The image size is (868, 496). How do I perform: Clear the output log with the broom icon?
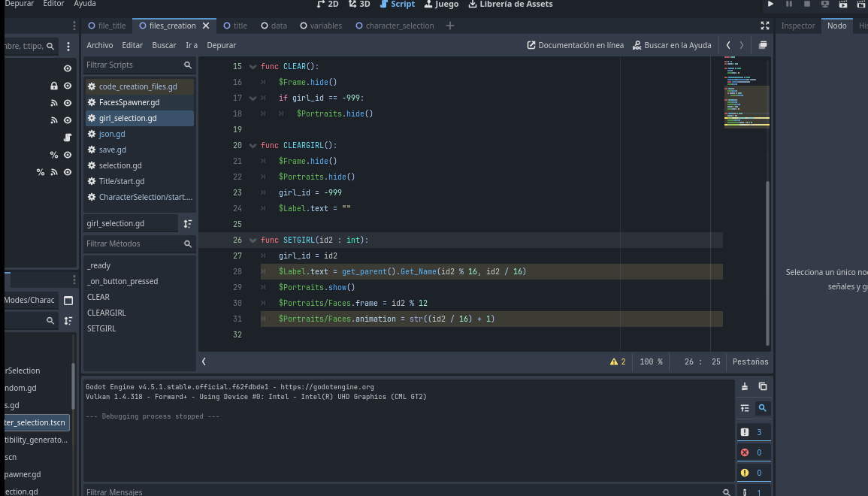click(745, 387)
